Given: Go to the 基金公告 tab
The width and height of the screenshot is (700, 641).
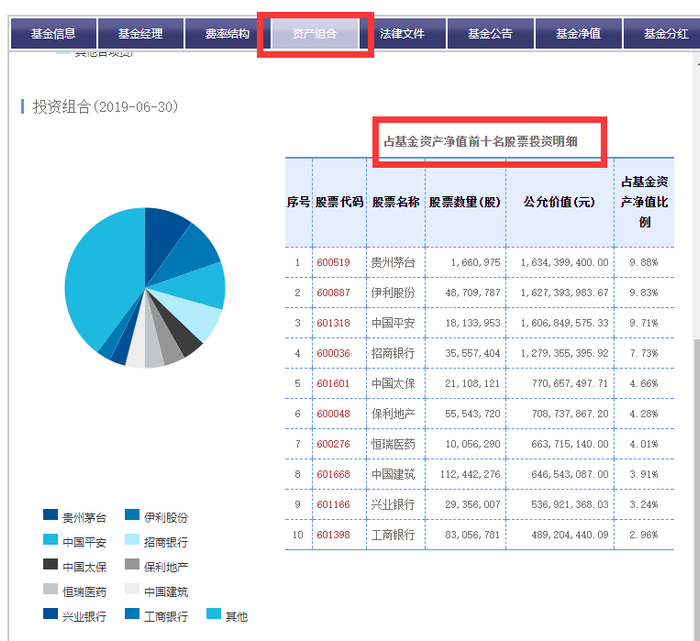Looking at the screenshot, I should pos(490,33).
